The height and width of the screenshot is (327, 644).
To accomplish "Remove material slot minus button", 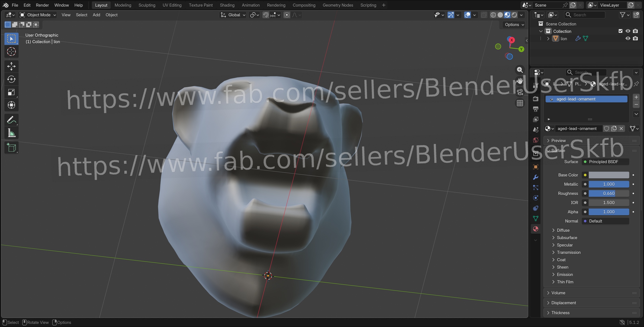I will [636, 104].
